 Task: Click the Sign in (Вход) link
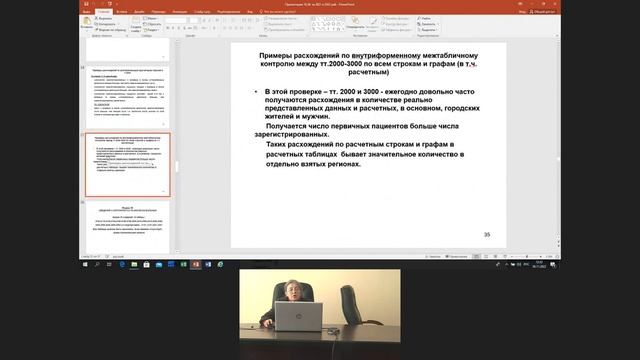pos(522,12)
